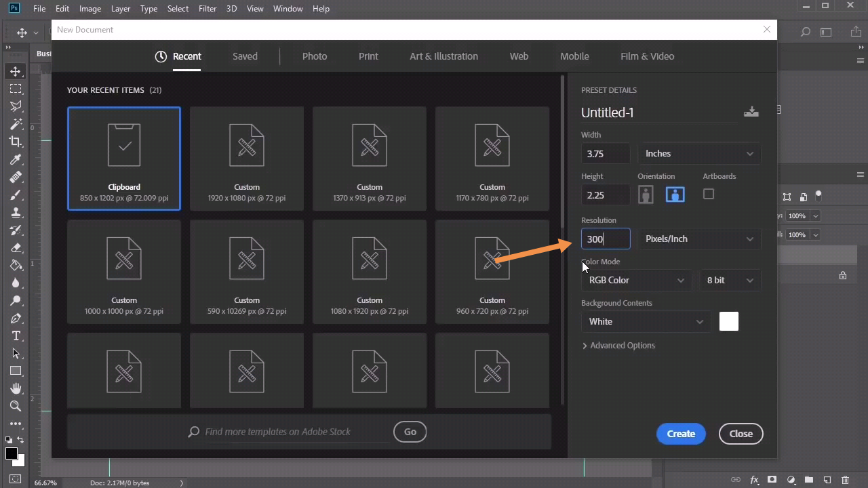Set orientation to portrait
868x488 pixels.
click(x=646, y=195)
